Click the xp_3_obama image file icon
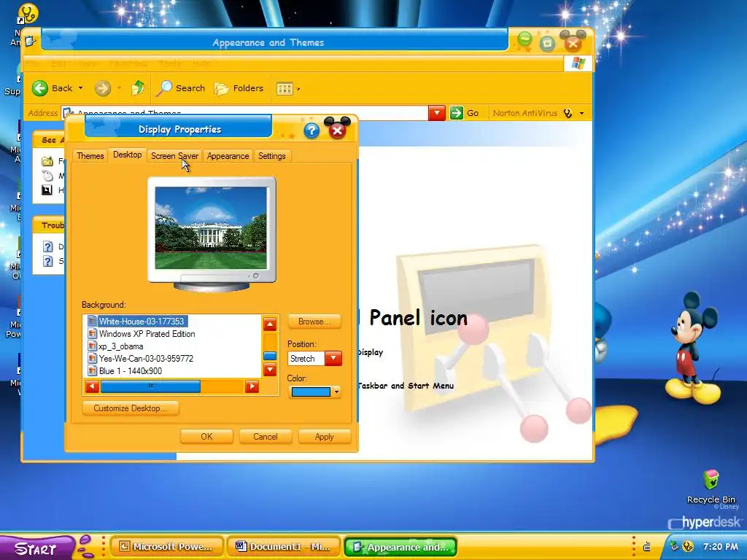This screenshot has height=560, width=747. tap(93, 346)
